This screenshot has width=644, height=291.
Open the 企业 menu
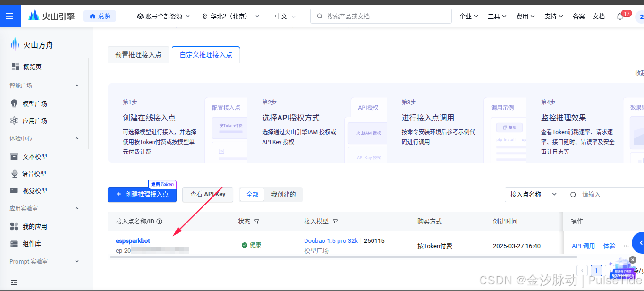pos(468,16)
